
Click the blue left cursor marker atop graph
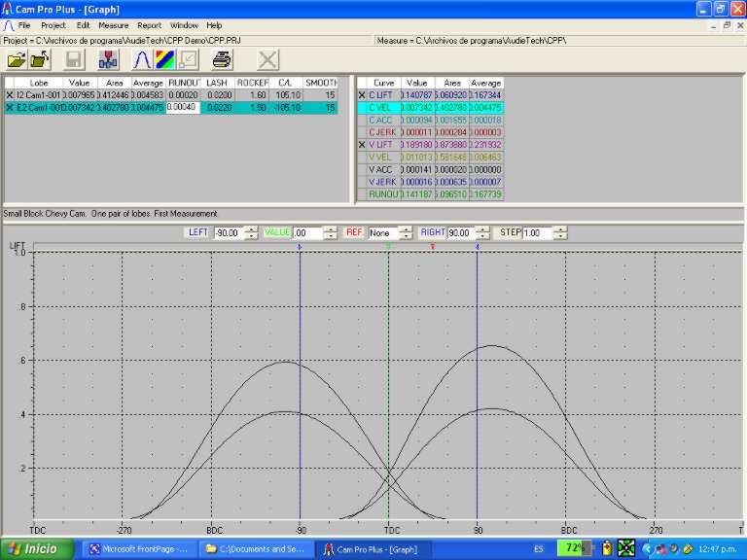[300, 247]
